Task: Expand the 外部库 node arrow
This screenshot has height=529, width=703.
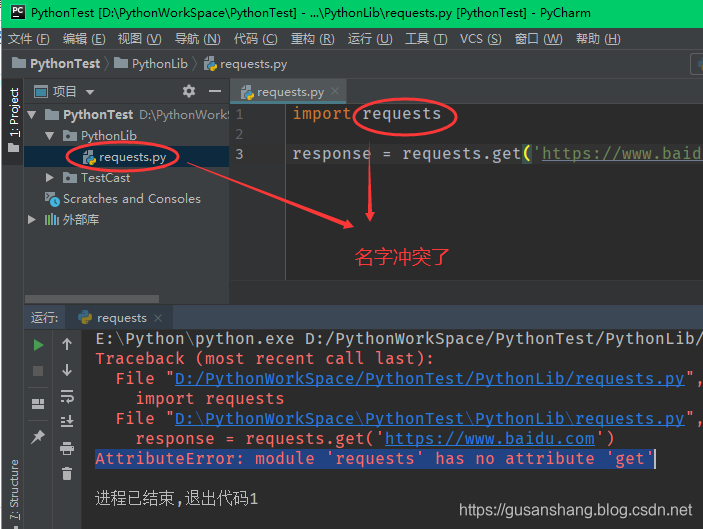Action: click(x=31, y=219)
